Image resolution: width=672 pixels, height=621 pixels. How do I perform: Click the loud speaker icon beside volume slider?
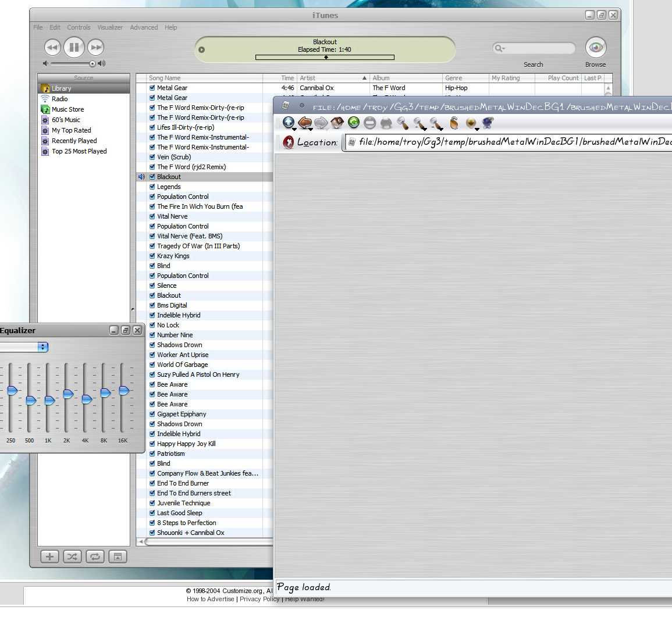coord(102,63)
